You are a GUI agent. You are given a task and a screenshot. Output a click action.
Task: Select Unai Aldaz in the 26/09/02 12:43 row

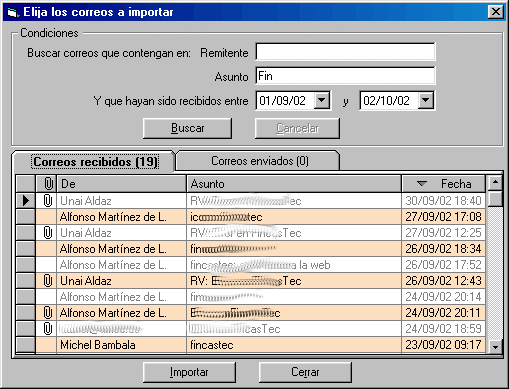point(121,281)
